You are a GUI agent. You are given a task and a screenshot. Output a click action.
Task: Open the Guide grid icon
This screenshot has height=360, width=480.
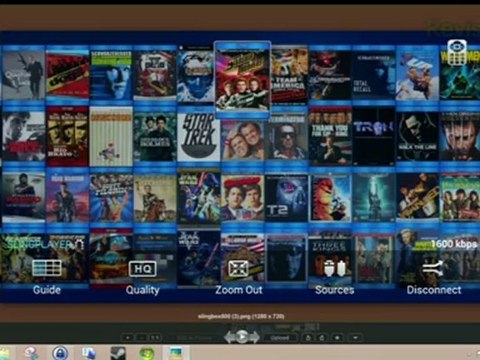click(47, 268)
